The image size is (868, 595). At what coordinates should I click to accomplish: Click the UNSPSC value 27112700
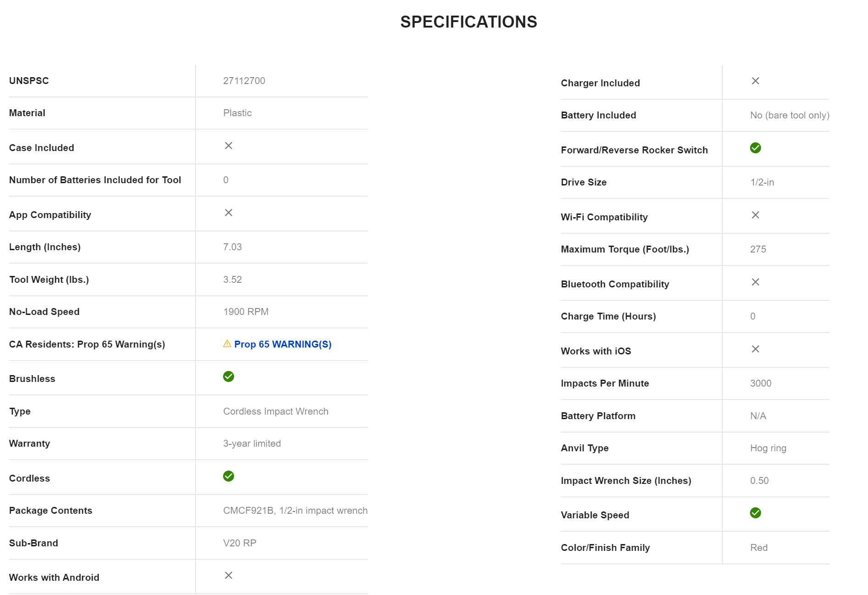pyautogui.click(x=244, y=81)
